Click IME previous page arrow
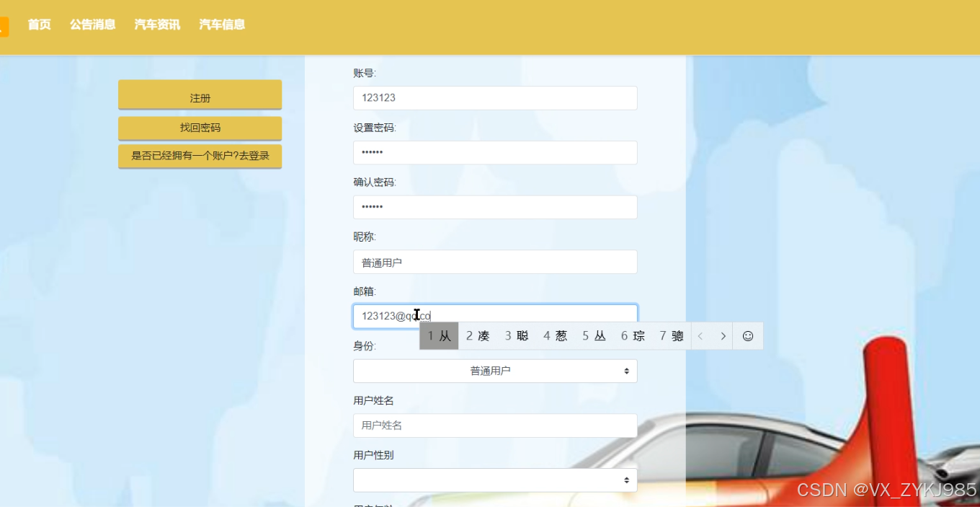 click(x=700, y=336)
